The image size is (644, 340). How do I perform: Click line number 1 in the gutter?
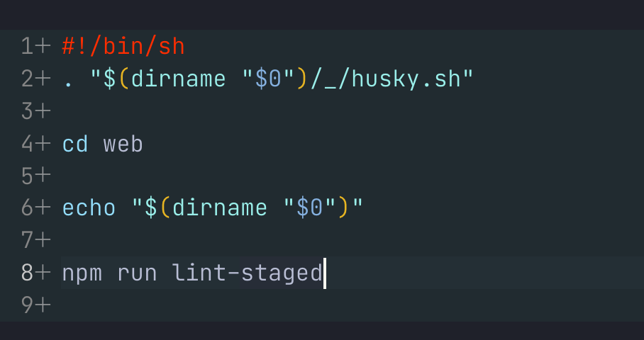28,47
